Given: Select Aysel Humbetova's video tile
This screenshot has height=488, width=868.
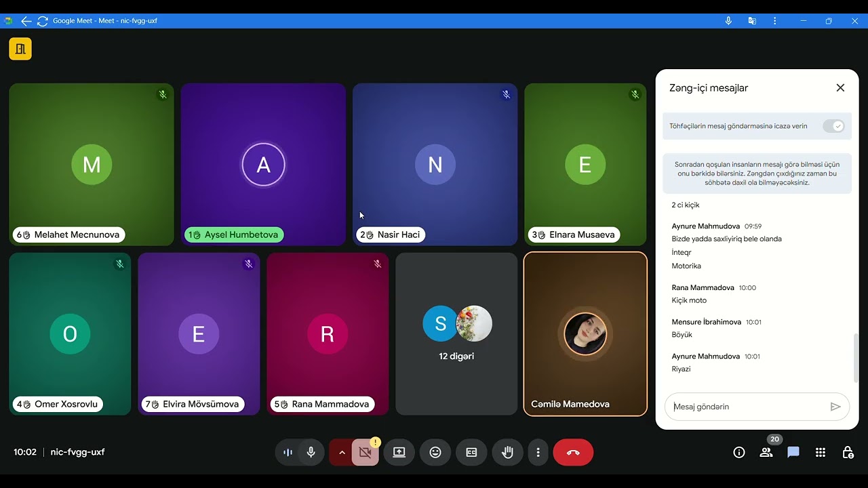Looking at the screenshot, I should (263, 165).
